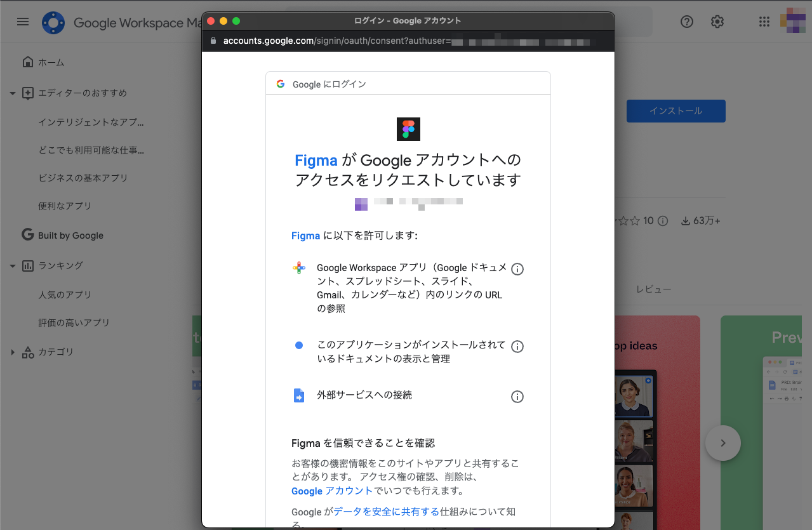Select どこでも利用可能な仕事... in sidebar
Image resolution: width=812 pixels, height=530 pixels.
click(x=91, y=150)
